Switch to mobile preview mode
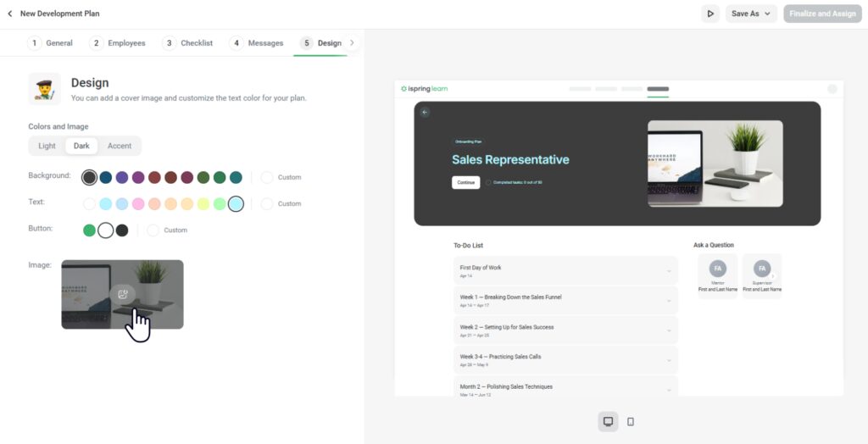The width and height of the screenshot is (868, 444). pyautogui.click(x=631, y=421)
